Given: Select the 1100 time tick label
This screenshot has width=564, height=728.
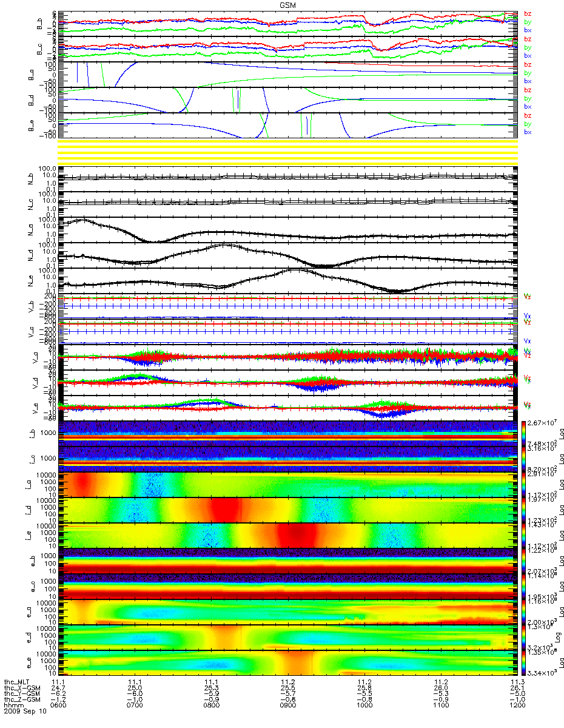Looking at the screenshot, I should tap(440, 704).
